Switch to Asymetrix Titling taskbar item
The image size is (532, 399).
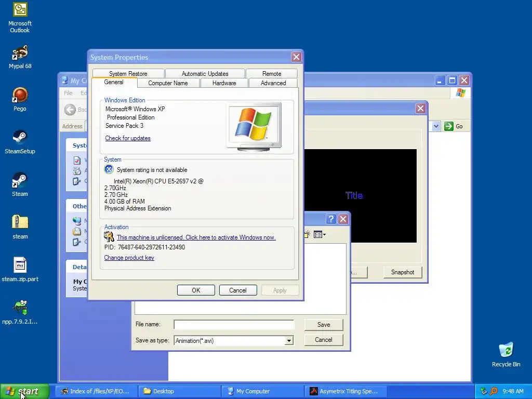tap(346, 391)
